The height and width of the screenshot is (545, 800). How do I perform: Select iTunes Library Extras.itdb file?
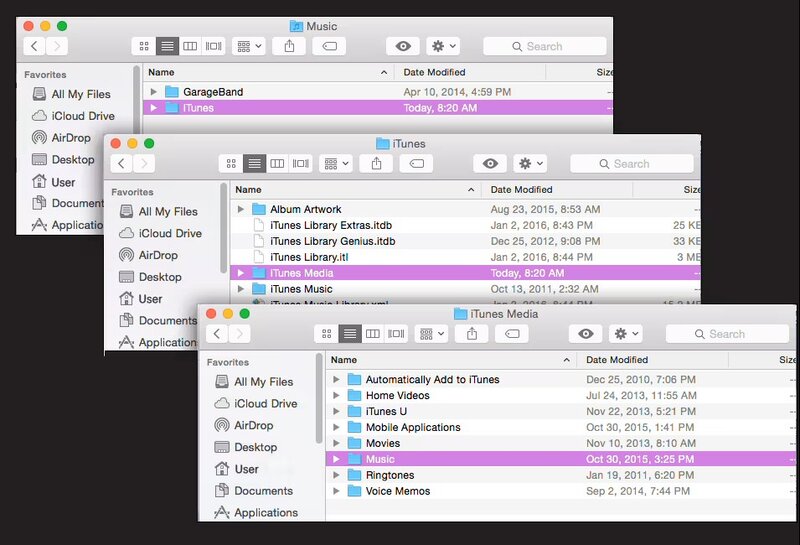coord(465,225)
